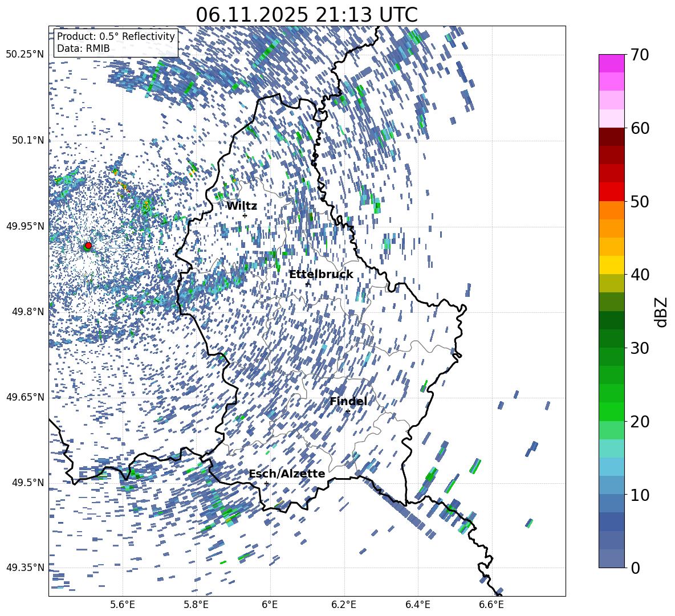Select the Wiltz city label
This screenshot has width=675, height=616.
coord(242,206)
